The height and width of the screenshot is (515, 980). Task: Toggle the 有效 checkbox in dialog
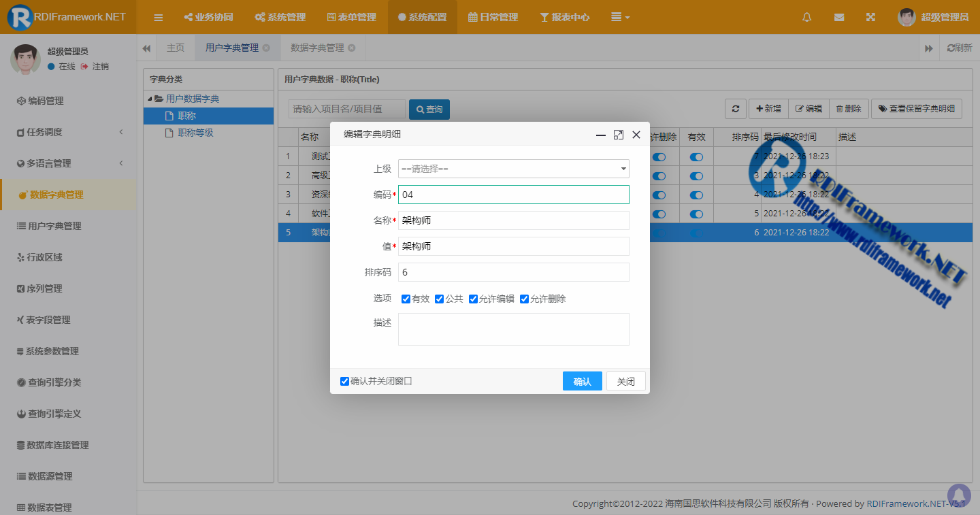406,299
